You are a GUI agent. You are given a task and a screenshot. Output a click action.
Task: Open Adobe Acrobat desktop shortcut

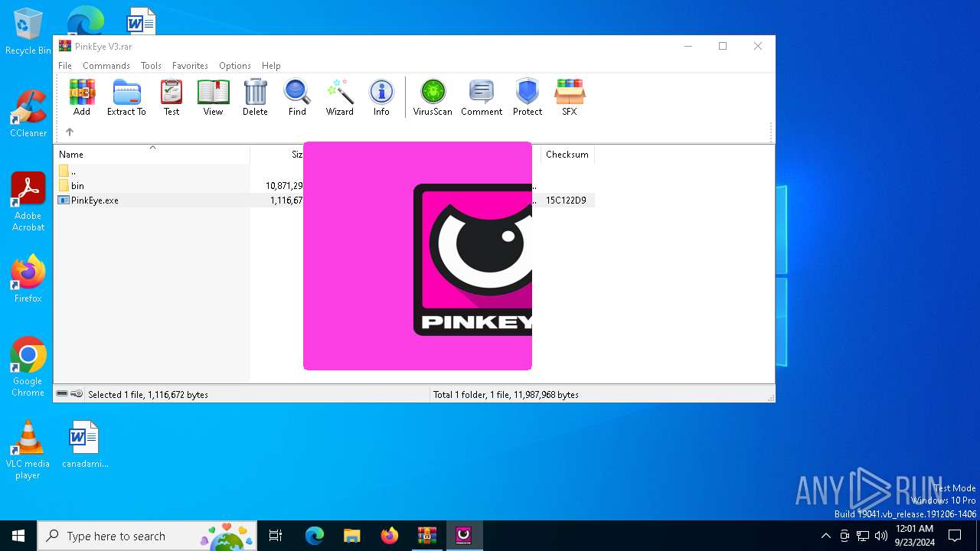28,202
